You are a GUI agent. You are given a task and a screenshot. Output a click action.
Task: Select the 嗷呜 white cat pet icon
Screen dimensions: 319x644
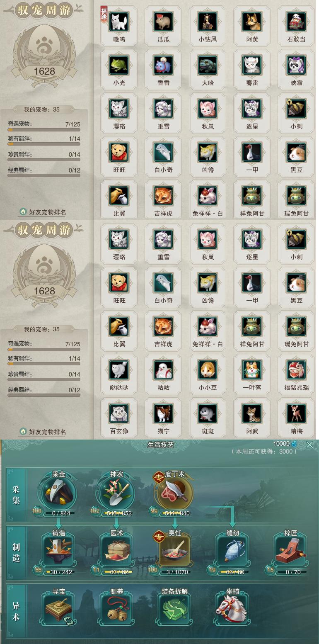tap(119, 22)
